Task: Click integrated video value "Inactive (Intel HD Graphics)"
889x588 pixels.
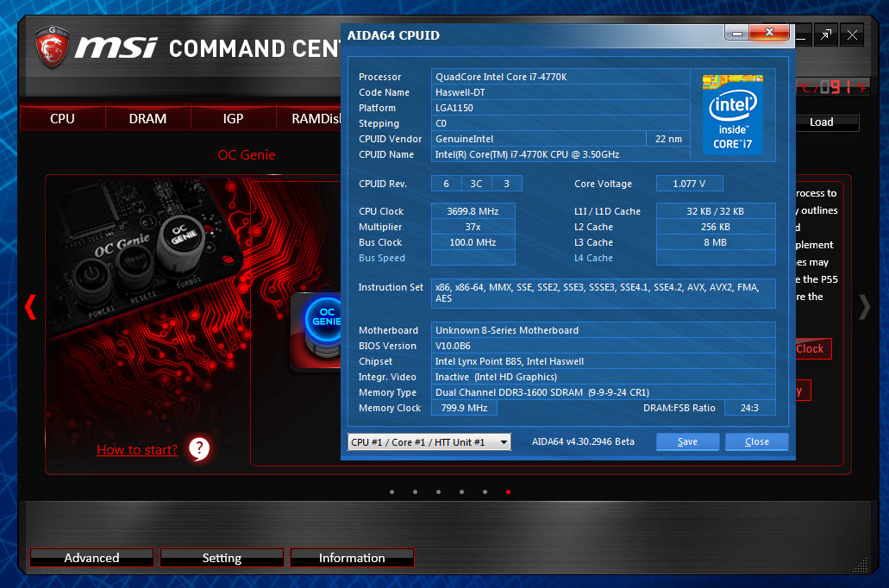Action: pyautogui.click(x=604, y=377)
